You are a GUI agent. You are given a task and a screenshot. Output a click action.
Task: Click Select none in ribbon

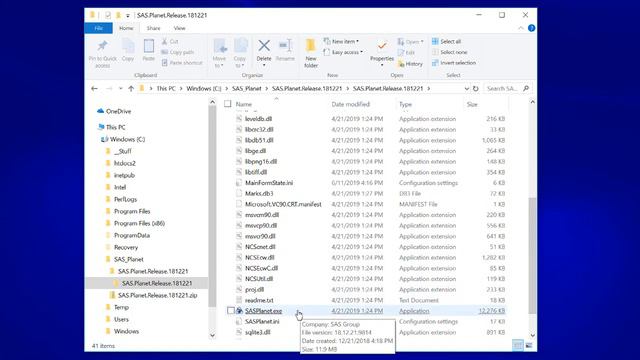(449, 52)
